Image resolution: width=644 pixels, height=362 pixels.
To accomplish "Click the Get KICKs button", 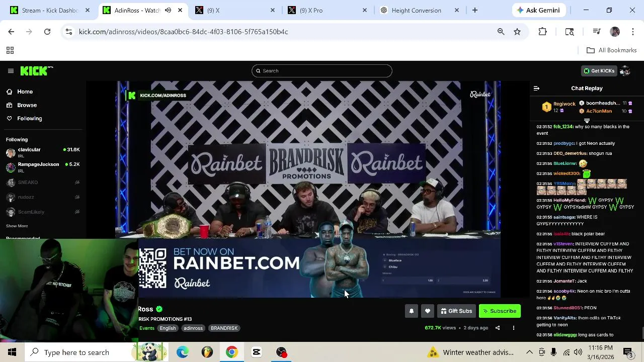I will coord(599,71).
